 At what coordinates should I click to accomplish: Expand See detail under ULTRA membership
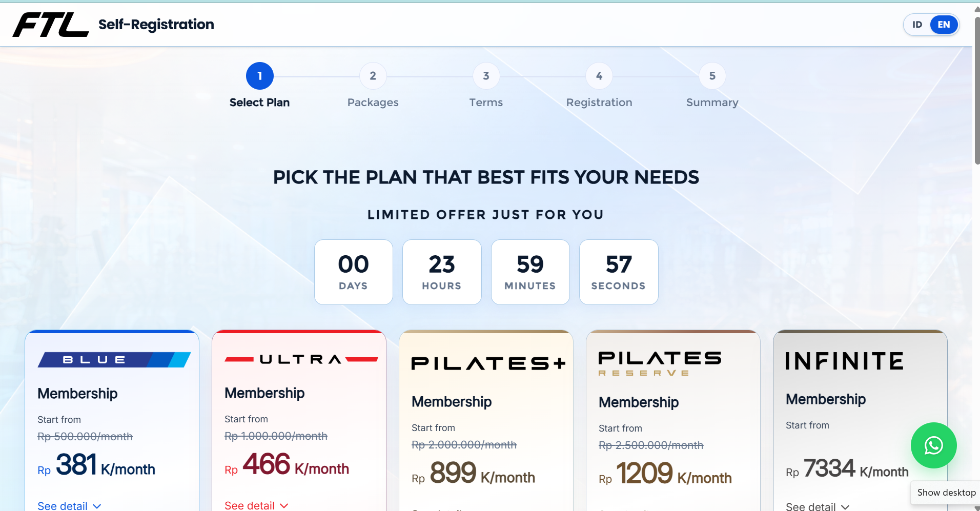pyautogui.click(x=256, y=505)
